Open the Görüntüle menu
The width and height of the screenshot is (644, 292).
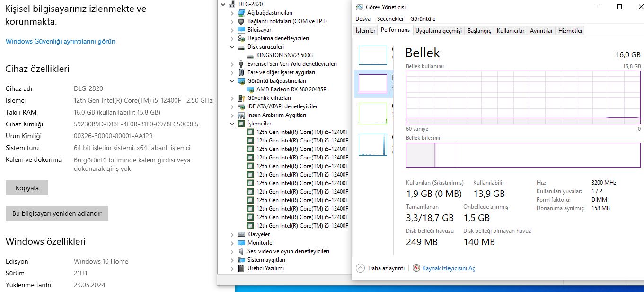coord(423,19)
